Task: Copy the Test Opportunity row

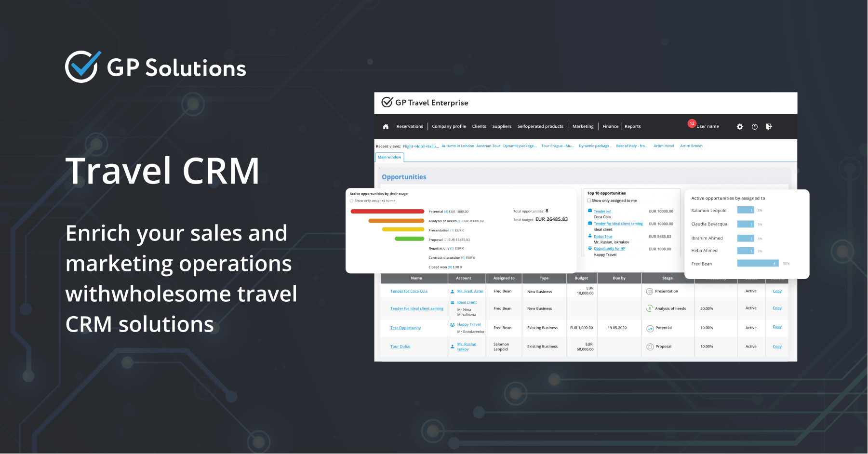Action: click(777, 327)
